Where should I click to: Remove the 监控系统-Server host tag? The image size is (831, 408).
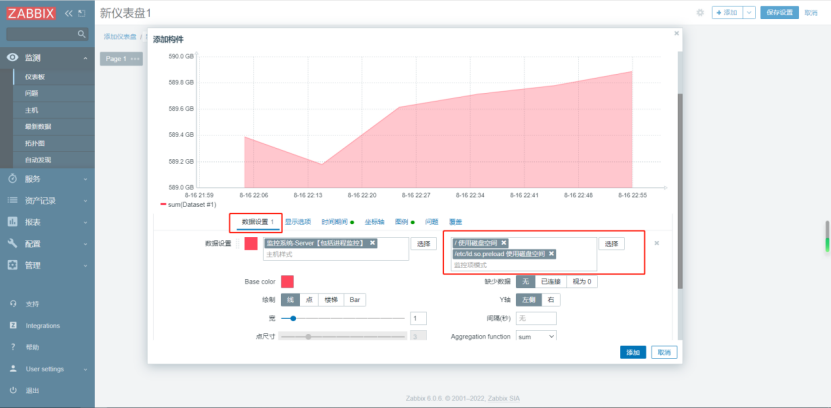373,243
